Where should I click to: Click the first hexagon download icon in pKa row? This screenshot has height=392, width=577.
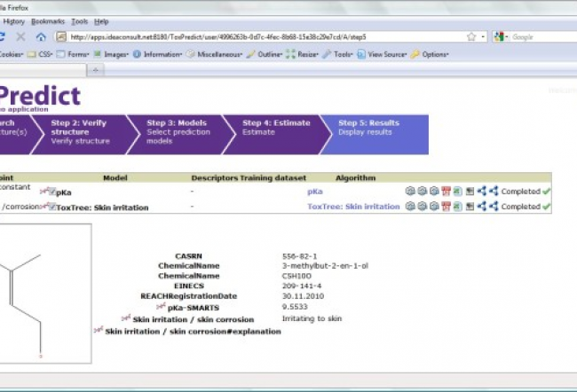pyautogui.click(x=410, y=191)
